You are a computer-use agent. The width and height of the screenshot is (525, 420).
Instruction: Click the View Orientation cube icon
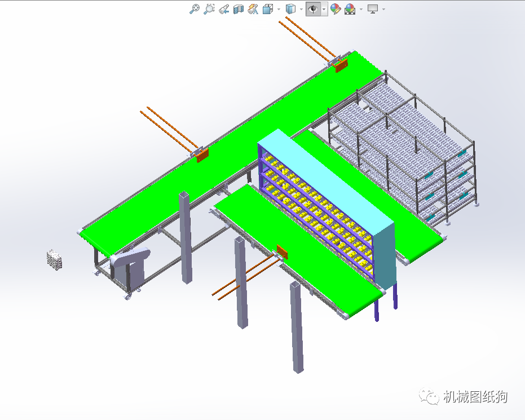coord(267,9)
